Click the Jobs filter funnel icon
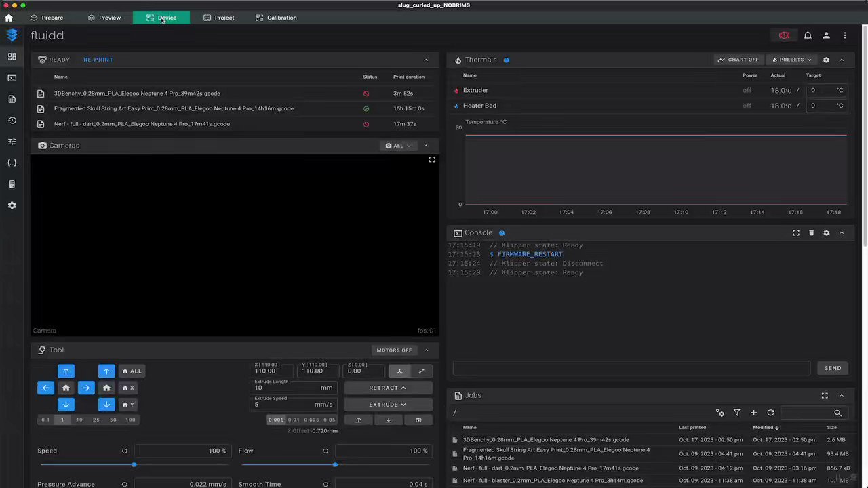Image resolution: width=868 pixels, height=488 pixels. [x=736, y=413]
